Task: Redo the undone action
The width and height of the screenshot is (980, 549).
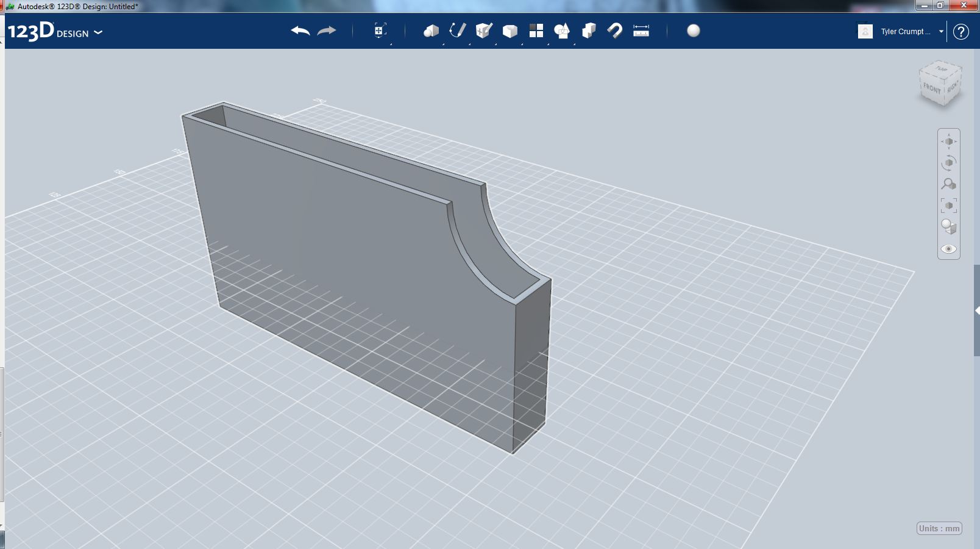Action: pyautogui.click(x=327, y=30)
